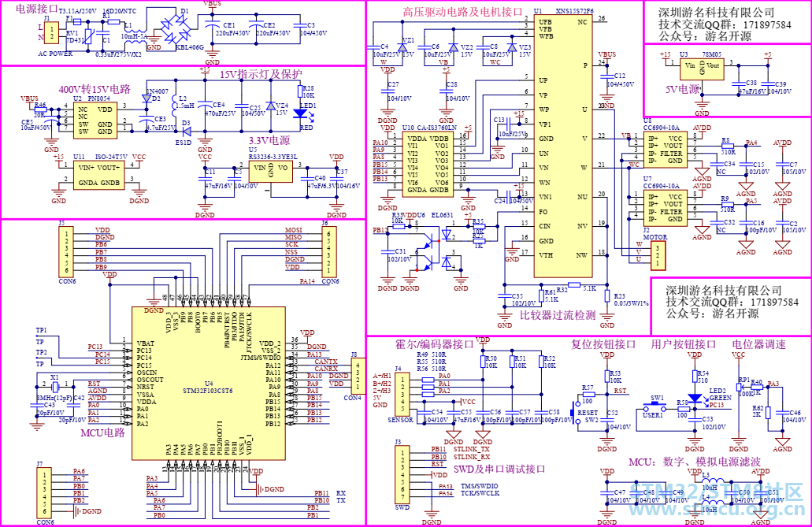The height and width of the screenshot is (527, 812).
Task: Click the SWD及串口调试接口 title
Action: pos(499,469)
